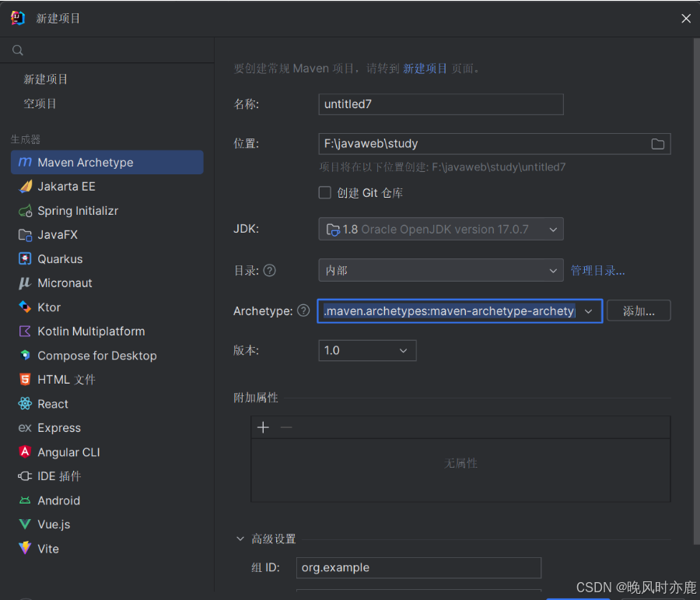The width and height of the screenshot is (700, 600).
Task: Remove property with the minus icon
Action: click(286, 427)
